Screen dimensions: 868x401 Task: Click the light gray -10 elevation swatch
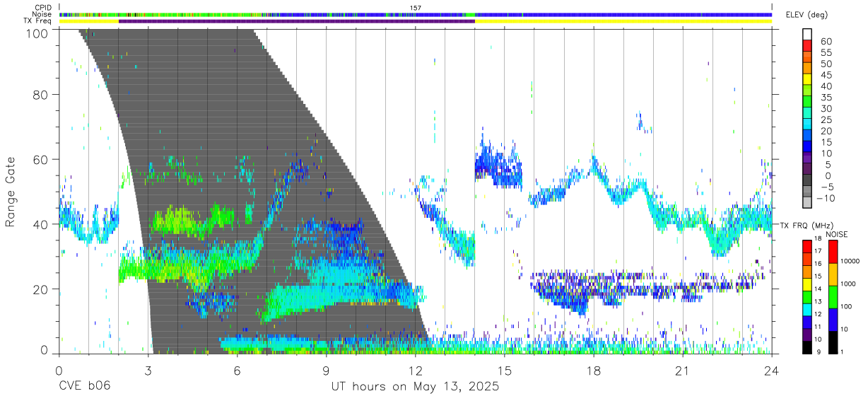coord(807,202)
